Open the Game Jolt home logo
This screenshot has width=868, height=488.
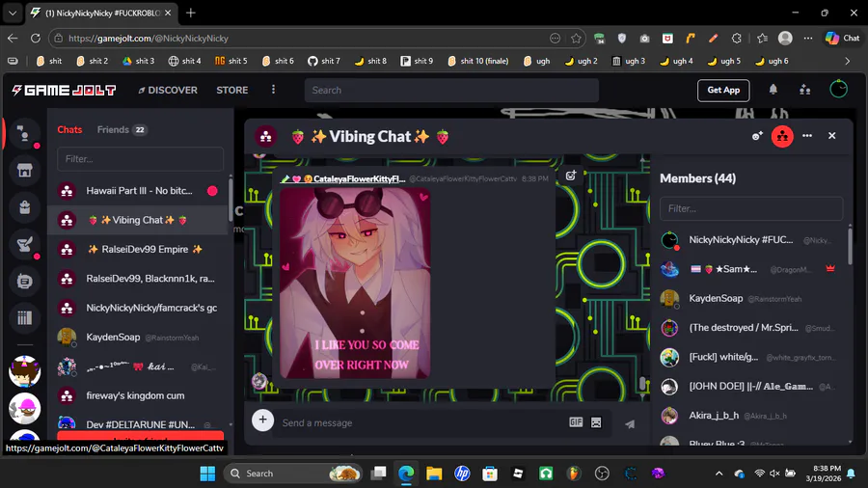(64, 91)
